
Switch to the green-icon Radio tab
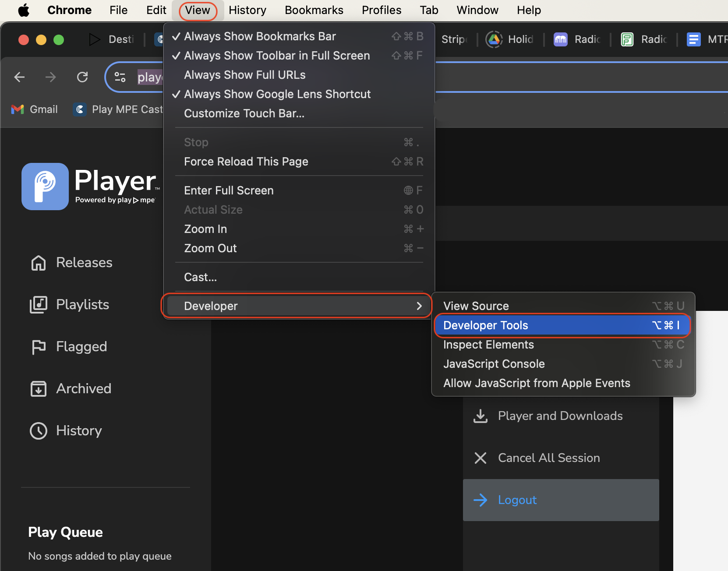[x=644, y=39]
